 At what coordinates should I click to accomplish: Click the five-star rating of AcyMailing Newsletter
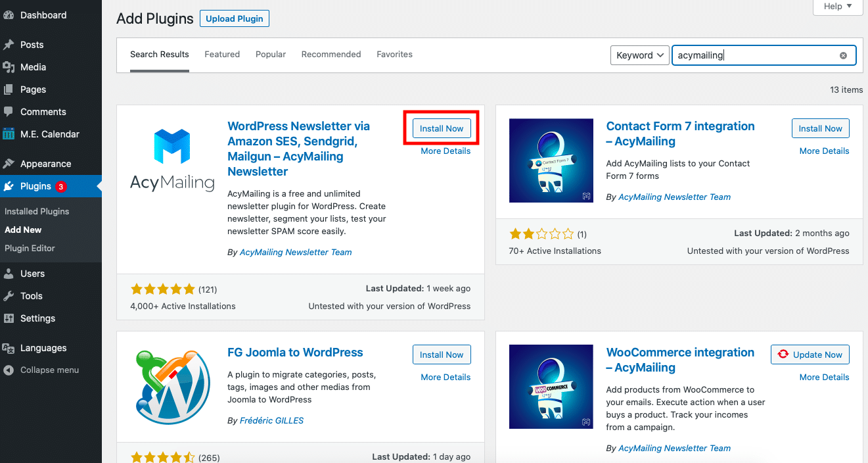tap(163, 289)
